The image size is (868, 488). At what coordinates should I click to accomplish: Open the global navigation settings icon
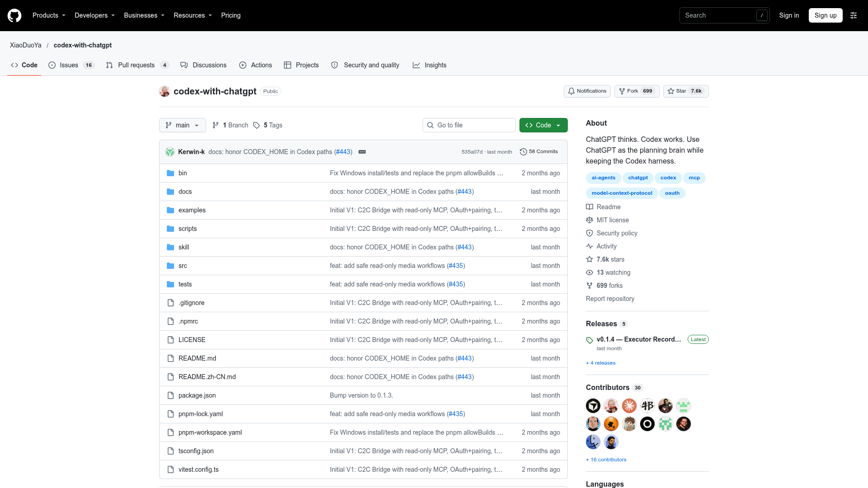pyautogui.click(x=854, y=15)
